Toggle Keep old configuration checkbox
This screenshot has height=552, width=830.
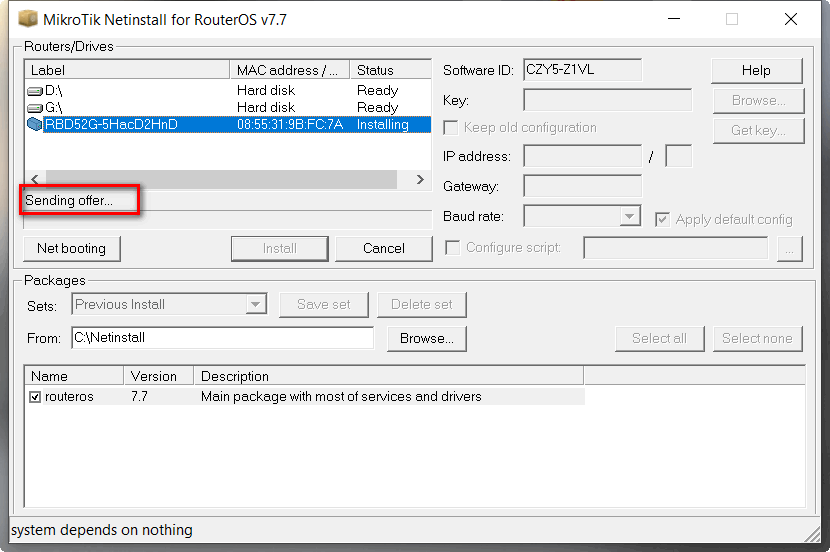coord(451,128)
